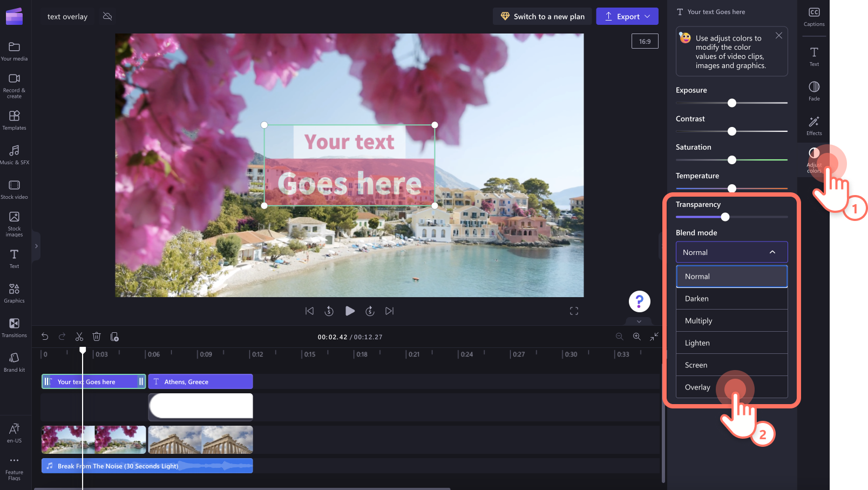
Task: Adjust the Saturation slider
Action: click(731, 160)
